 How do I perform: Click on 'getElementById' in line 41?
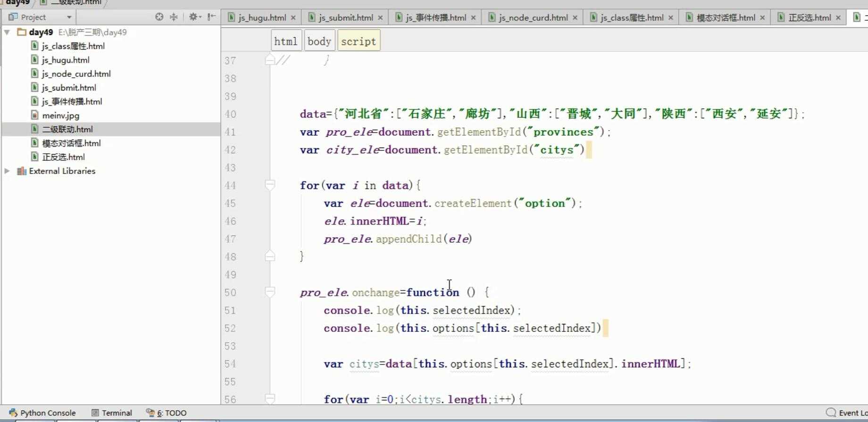coord(479,132)
